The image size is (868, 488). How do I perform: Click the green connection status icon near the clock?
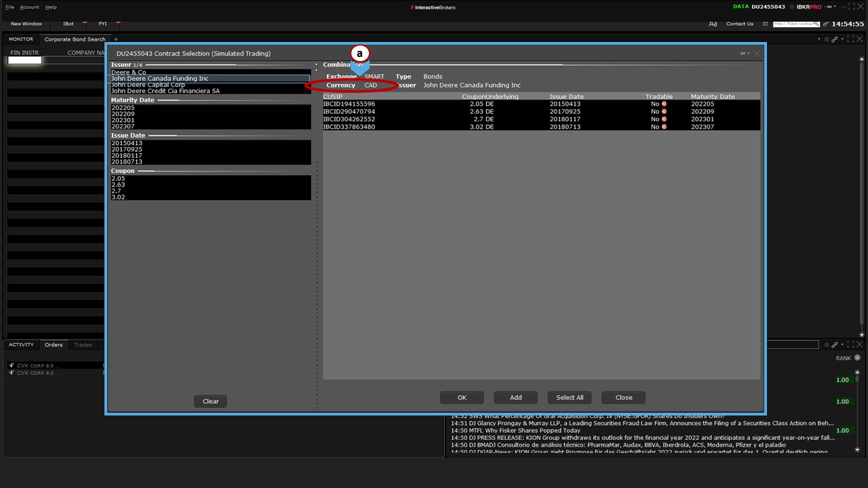tap(825, 24)
